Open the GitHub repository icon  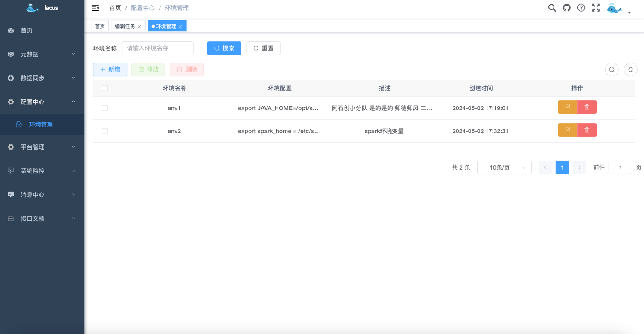click(x=566, y=8)
